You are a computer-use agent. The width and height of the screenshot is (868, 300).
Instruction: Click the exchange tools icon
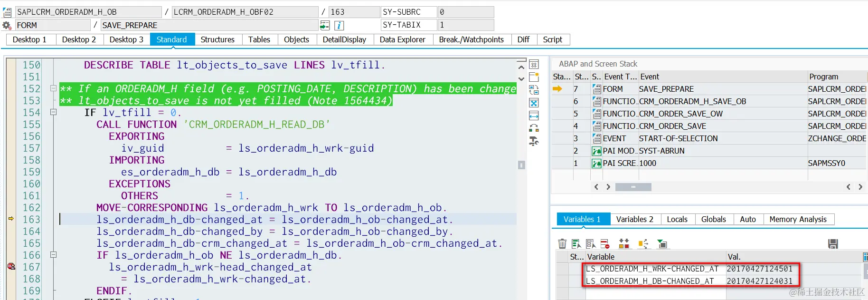(x=534, y=128)
